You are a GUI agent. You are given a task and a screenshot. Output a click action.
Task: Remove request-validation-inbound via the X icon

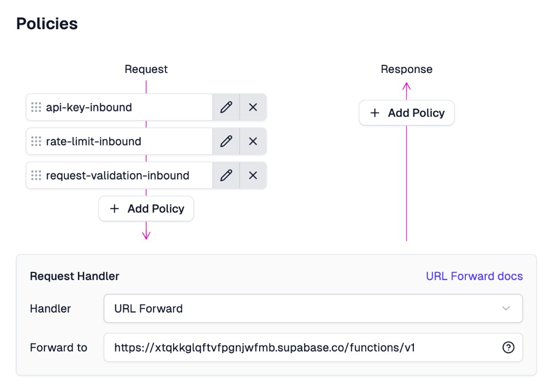click(x=253, y=175)
